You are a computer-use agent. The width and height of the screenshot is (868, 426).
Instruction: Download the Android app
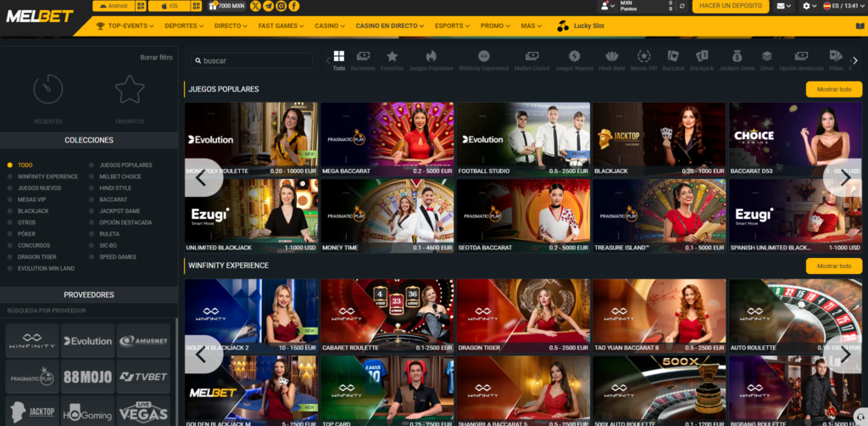(x=114, y=6)
